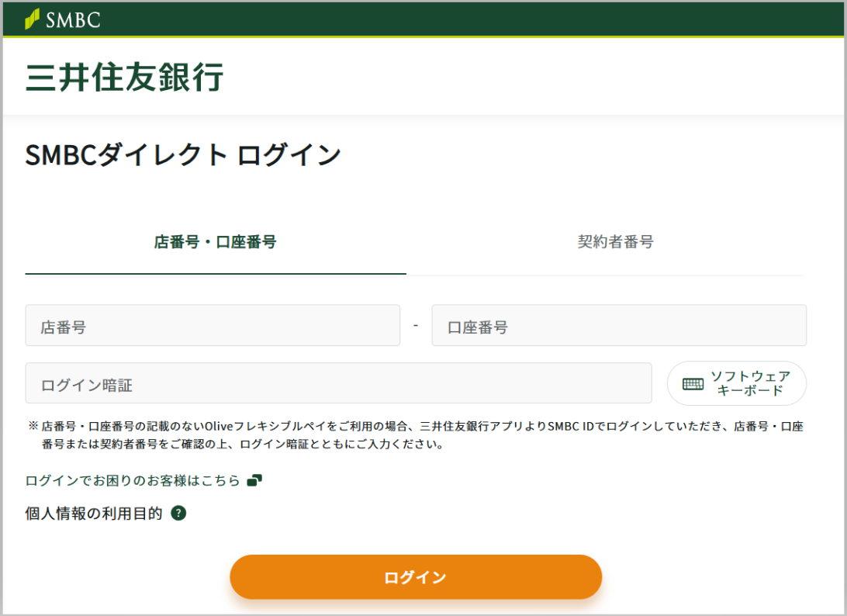Focus the 口座番号 input field
Image resolution: width=847 pixels, height=616 pixels.
point(619,325)
